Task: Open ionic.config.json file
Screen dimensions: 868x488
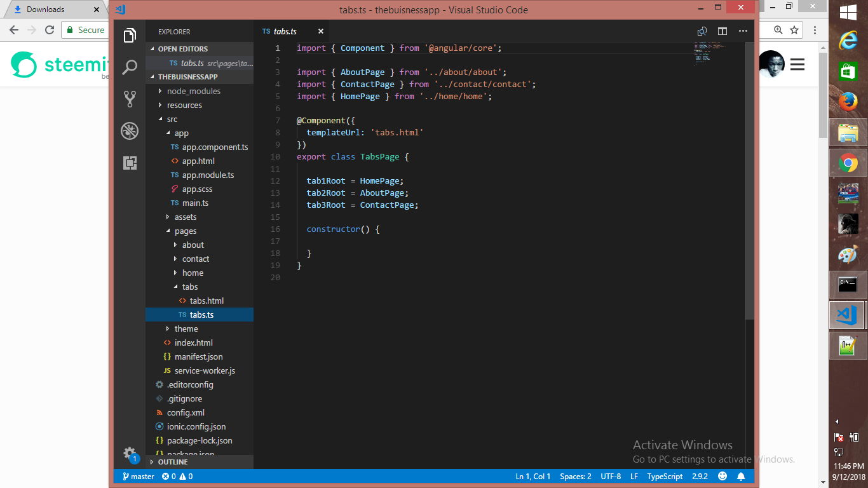Action: coord(200,426)
